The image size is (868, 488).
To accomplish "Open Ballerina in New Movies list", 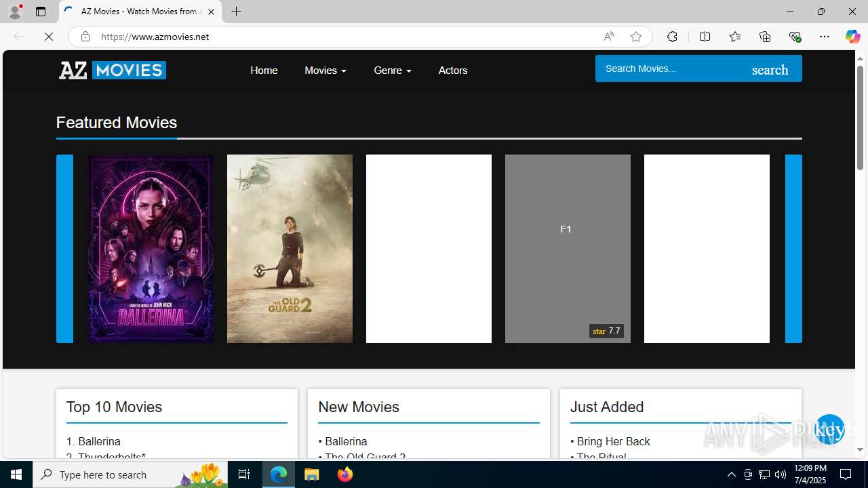I will click(346, 441).
